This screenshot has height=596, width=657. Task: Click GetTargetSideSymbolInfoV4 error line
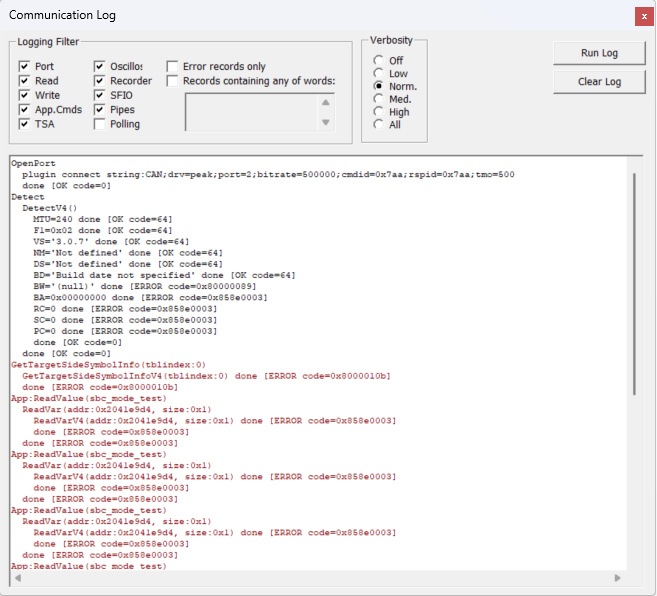(x=206, y=376)
